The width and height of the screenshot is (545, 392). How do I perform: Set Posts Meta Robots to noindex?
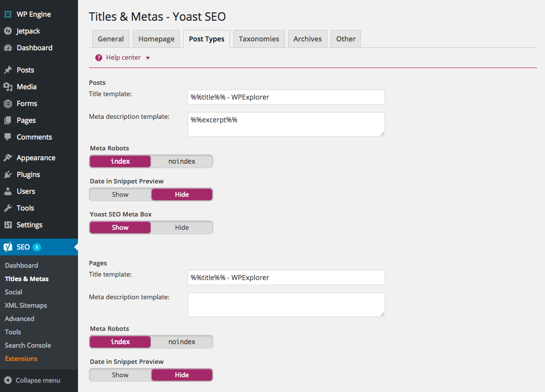point(182,161)
